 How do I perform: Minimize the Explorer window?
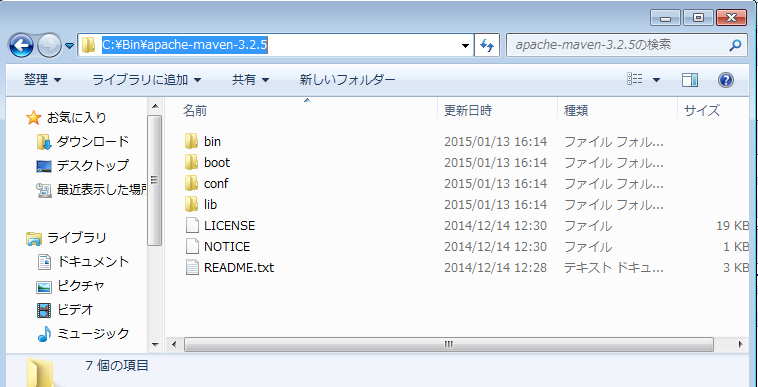(x=665, y=18)
